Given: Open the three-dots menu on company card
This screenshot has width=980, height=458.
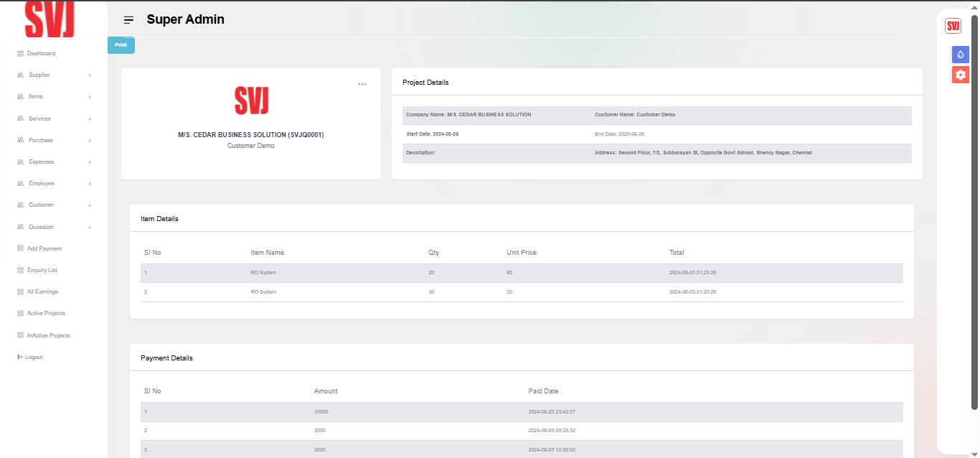Looking at the screenshot, I should click(x=362, y=84).
